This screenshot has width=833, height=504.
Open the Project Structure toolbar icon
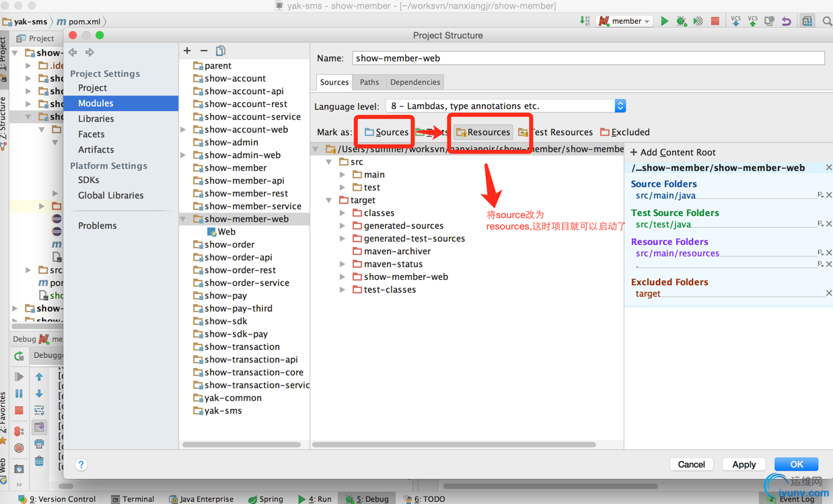pyautogui.click(x=807, y=21)
